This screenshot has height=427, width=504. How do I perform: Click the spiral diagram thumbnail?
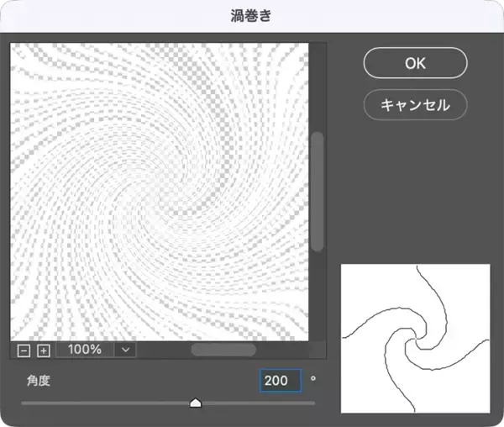pos(415,339)
